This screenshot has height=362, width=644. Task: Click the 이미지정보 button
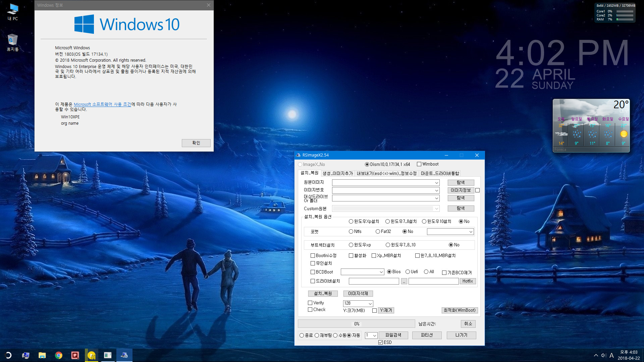[461, 190]
